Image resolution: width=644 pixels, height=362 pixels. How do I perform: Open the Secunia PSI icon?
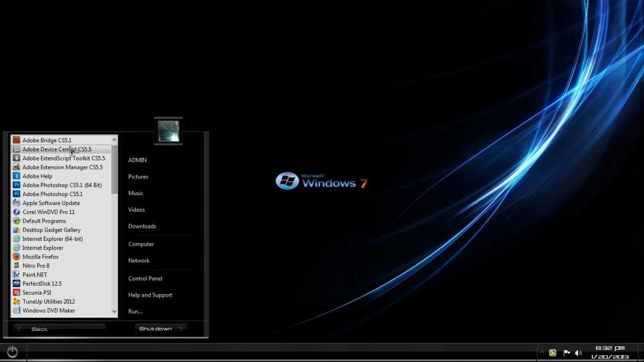pyautogui.click(x=17, y=293)
